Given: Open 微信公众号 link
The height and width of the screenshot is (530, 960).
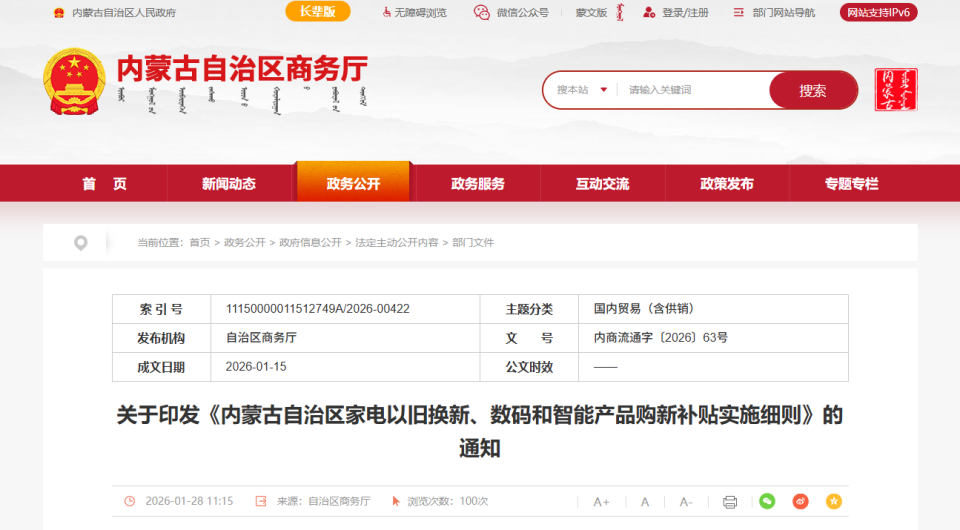Looking at the screenshot, I should pyautogui.click(x=522, y=12).
